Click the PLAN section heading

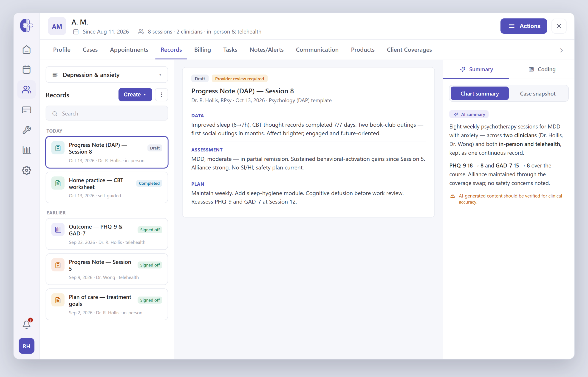tap(198, 184)
